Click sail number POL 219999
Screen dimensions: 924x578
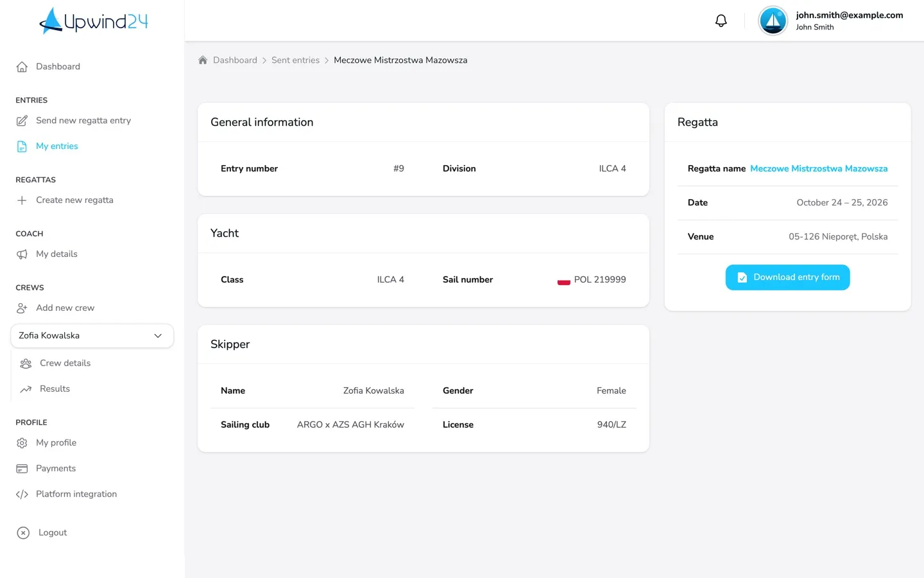tap(600, 280)
